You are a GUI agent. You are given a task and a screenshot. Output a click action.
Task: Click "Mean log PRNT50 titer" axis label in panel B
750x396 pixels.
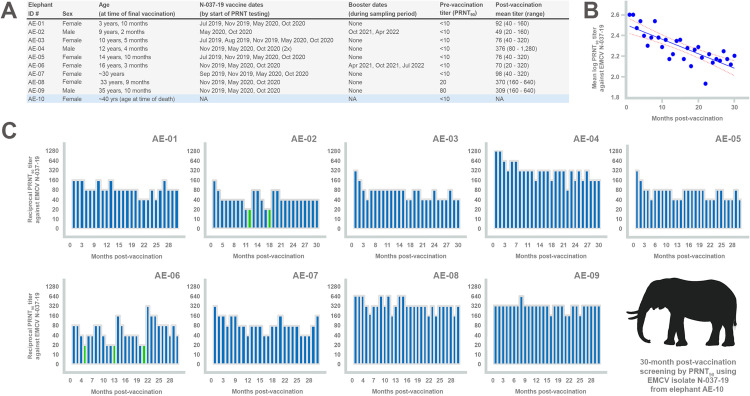pyautogui.click(x=598, y=56)
